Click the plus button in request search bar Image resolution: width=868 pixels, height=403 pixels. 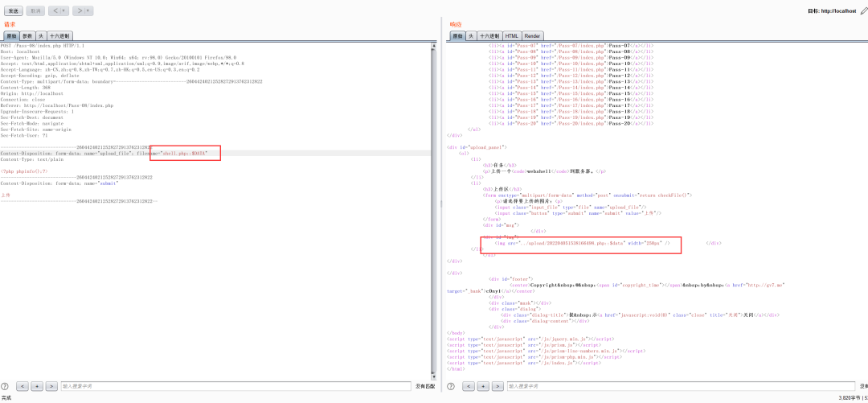pos(37,387)
